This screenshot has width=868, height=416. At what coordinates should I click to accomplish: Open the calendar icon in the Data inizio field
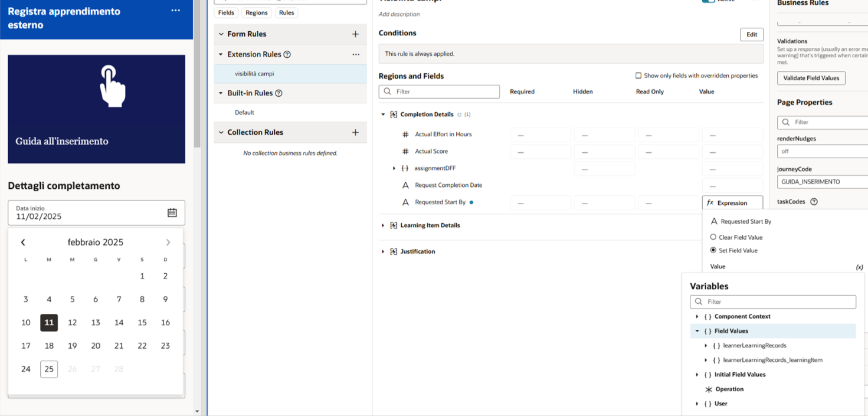[172, 212]
